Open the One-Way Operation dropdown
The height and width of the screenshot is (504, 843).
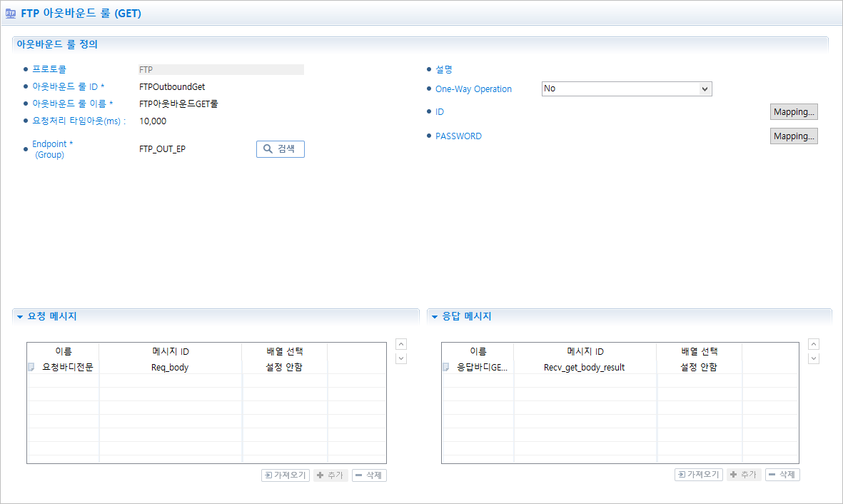pos(627,89)
